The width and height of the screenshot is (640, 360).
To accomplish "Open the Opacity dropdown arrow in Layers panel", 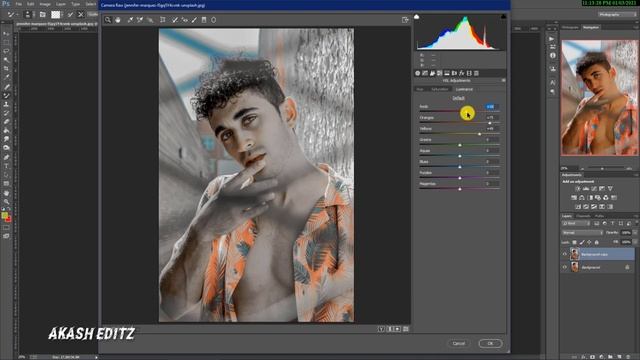I will [x=635, y=233].
